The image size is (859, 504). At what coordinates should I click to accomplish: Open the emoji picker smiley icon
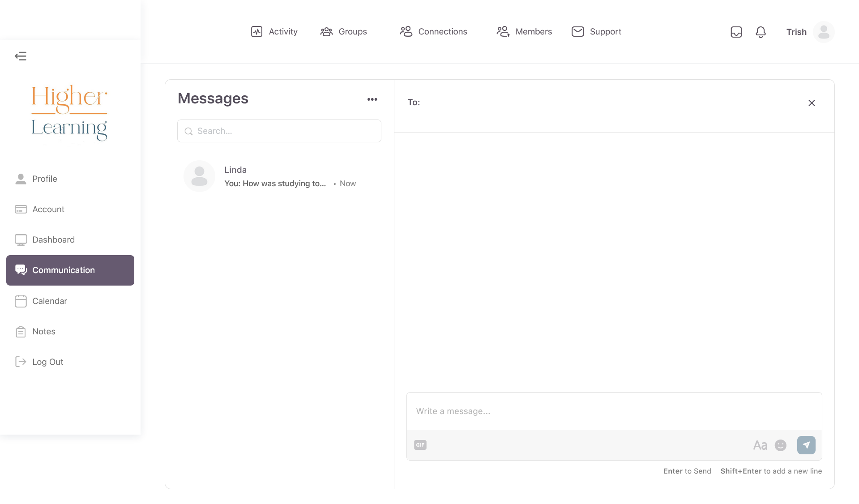(x=780, y=445)
